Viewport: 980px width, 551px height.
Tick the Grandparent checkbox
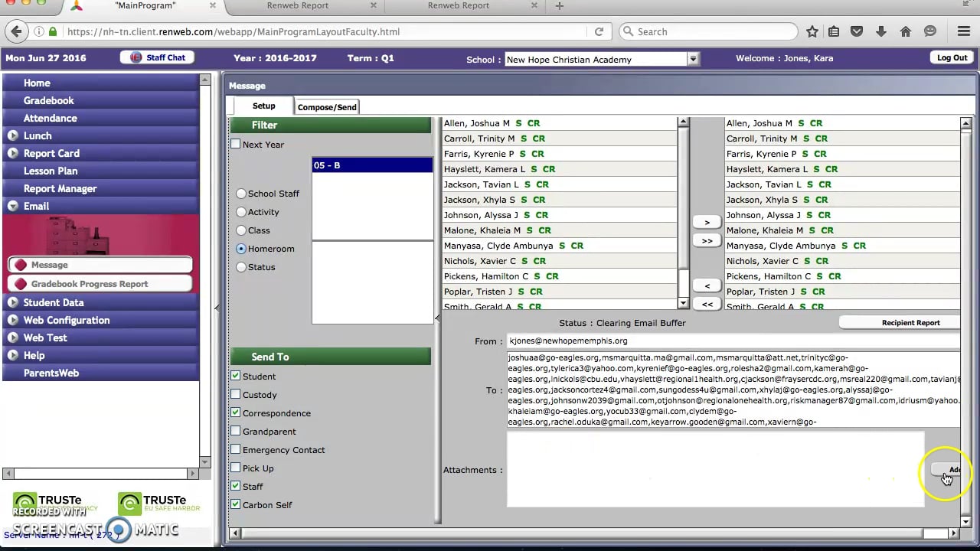point(236,431)
